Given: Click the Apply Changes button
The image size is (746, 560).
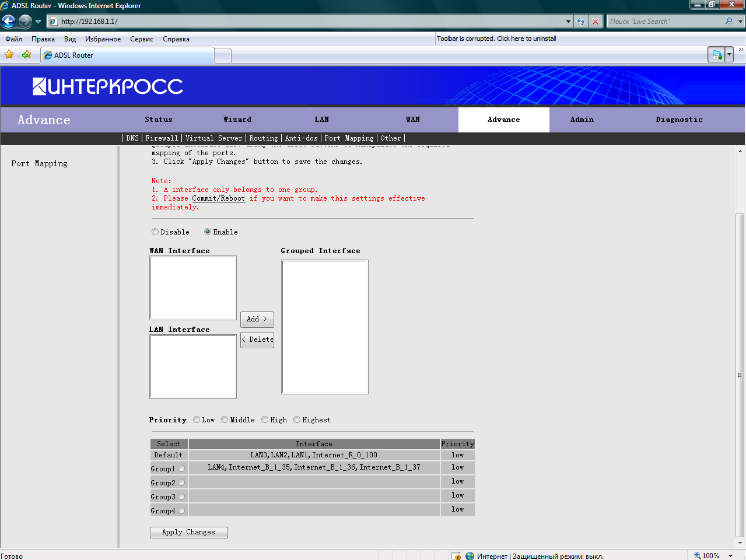Looking at the screenshot, I should pyautogui.click(x=189, y=532).
